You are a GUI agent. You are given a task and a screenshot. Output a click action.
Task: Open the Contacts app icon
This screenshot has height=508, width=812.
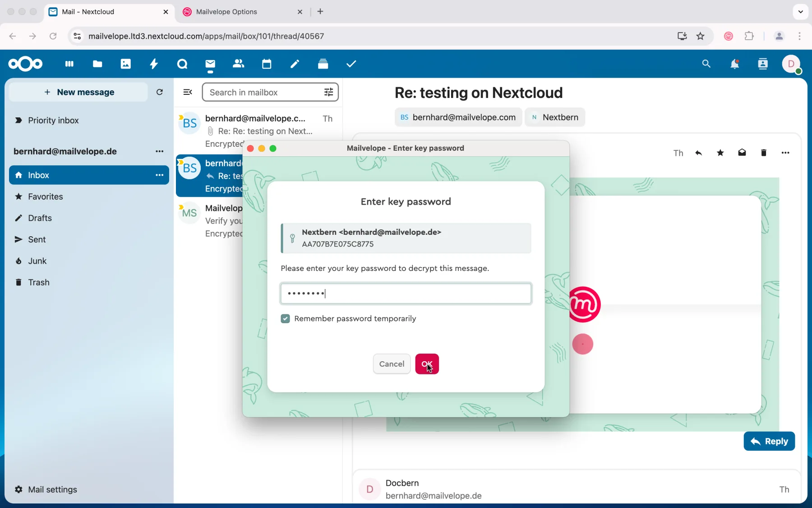(x=239, y=64)
